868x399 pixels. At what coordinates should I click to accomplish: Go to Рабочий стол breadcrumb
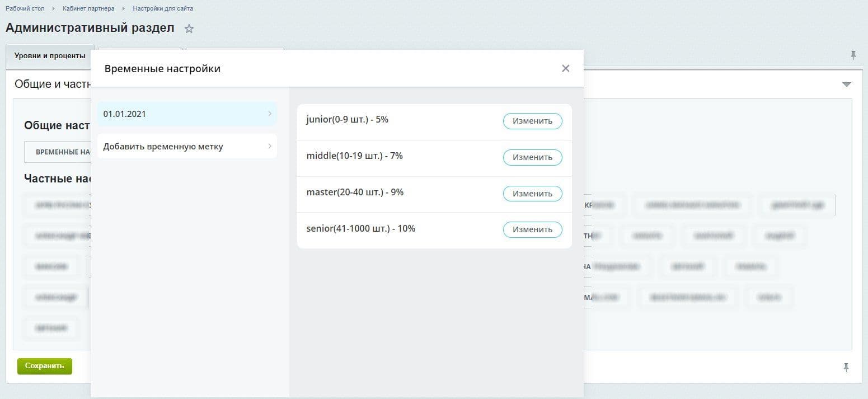(x=25, y=8)
